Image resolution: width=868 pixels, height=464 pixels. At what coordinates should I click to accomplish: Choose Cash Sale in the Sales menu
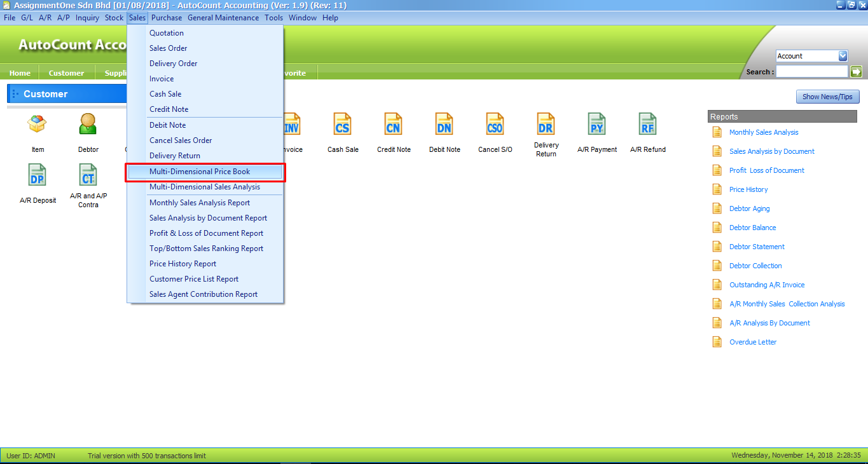(x=205, y=94)
